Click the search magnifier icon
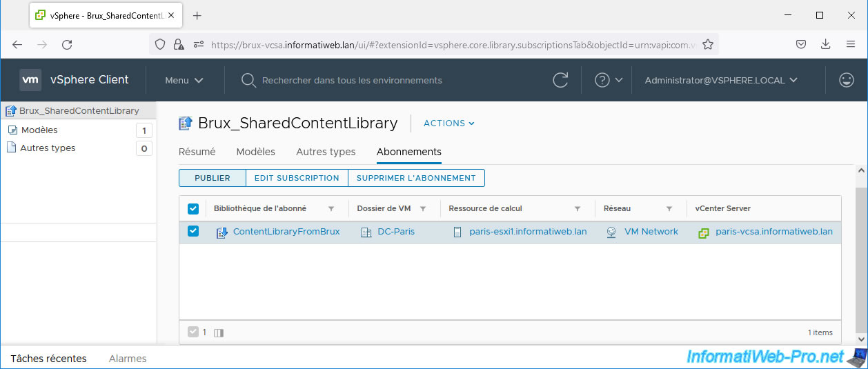The height and width of the screenshot is (369, 868). (248, 80)
